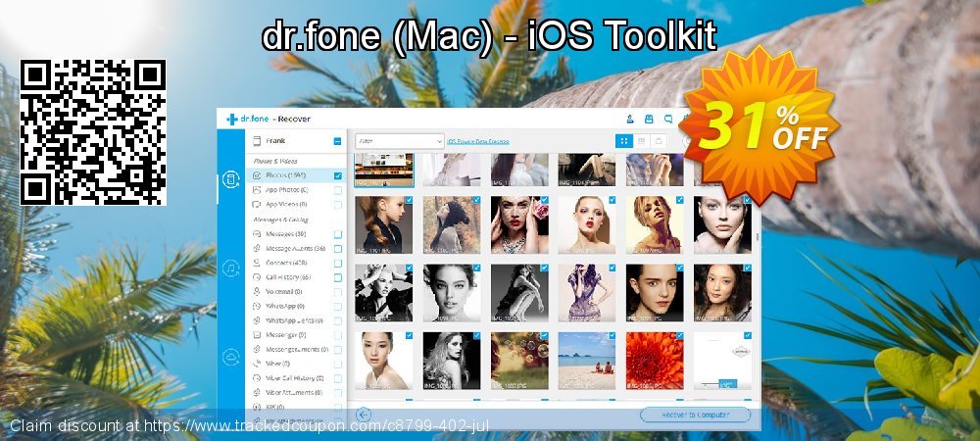This screenshot has width=980, height=441.
Task: Click the App Videos category icon
Action: (256, 204)
